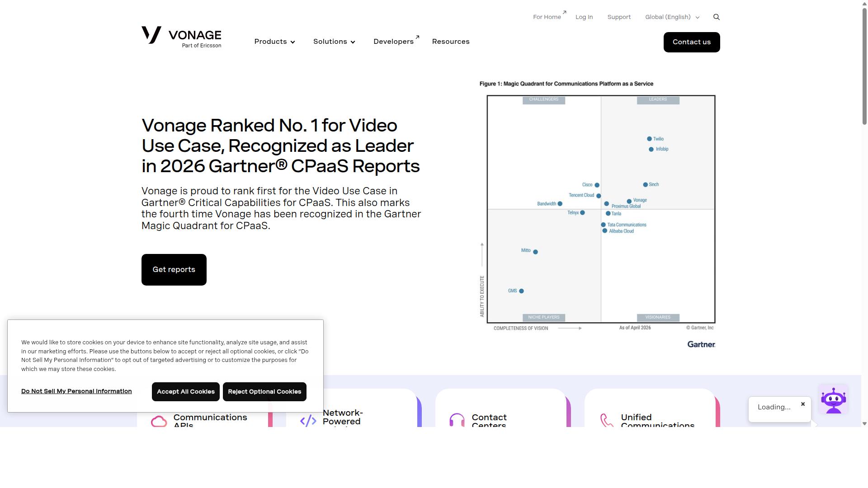868x488 pixels.
Task: Click the scrollbar down arrow
Action: click(x=864, y=424)
